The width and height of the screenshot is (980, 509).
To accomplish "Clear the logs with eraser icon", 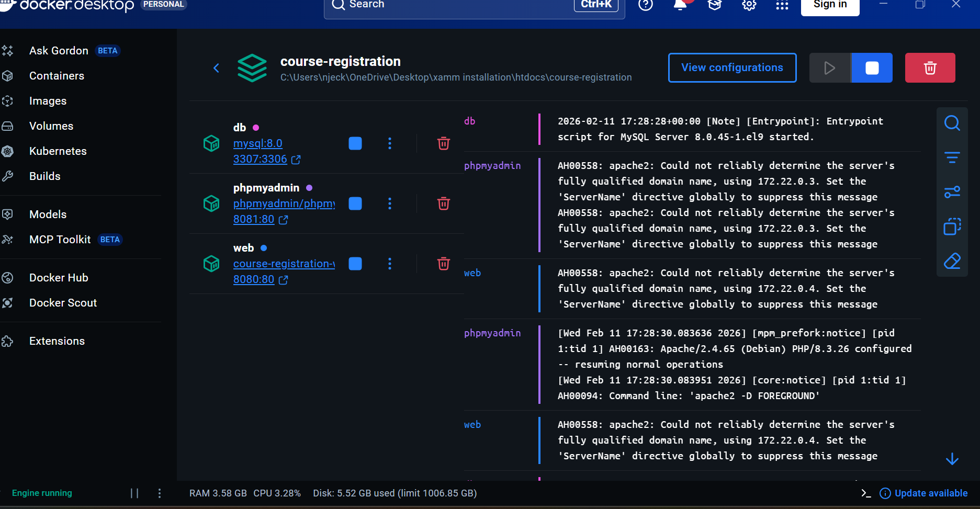I will 952,261.
